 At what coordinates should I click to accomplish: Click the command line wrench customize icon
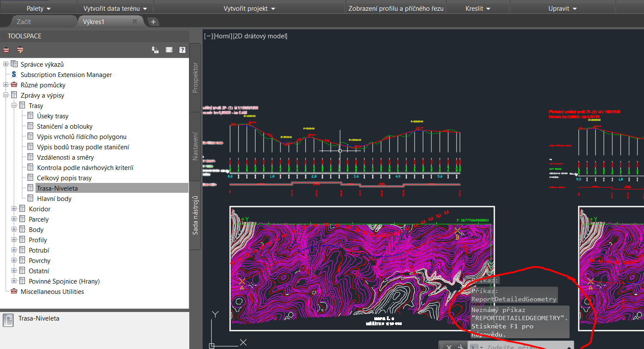pyautogui.click(x=460, y=346)
